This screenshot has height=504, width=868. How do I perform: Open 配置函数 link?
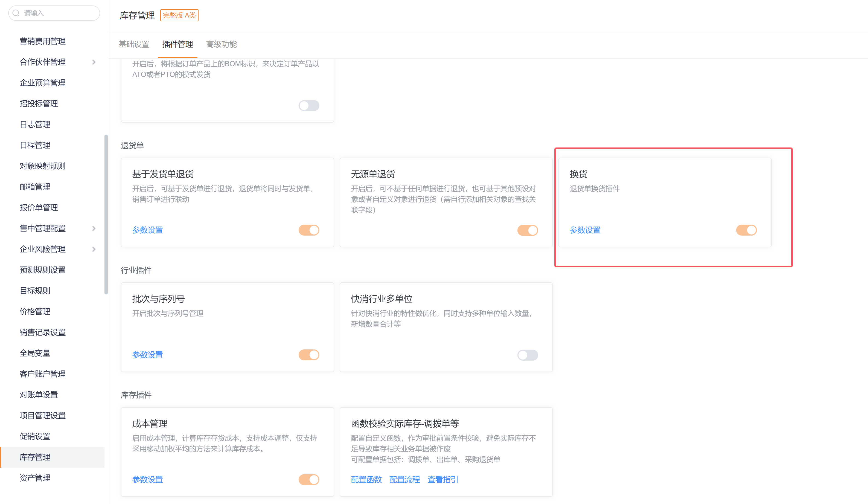366,480
